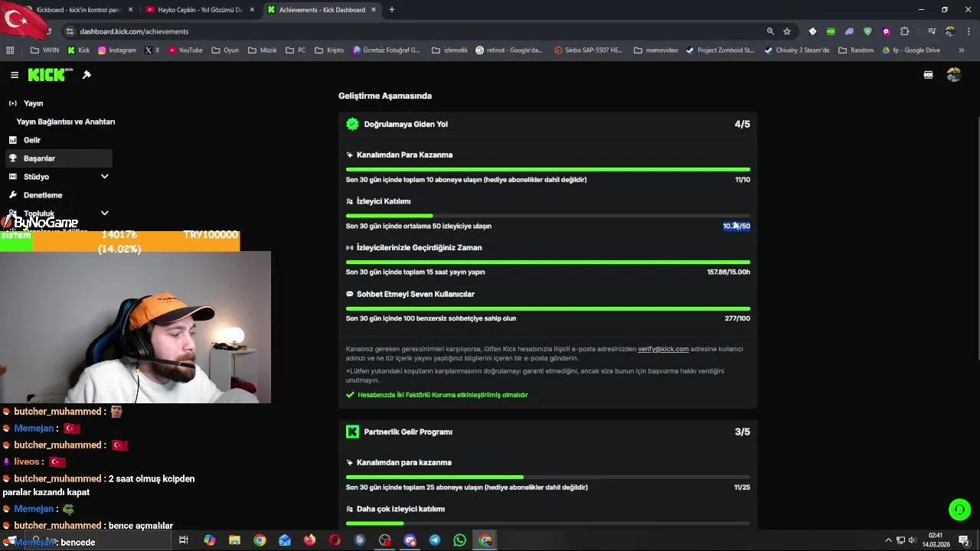Open the notification center in the system tray

click(x=964, y=540)
